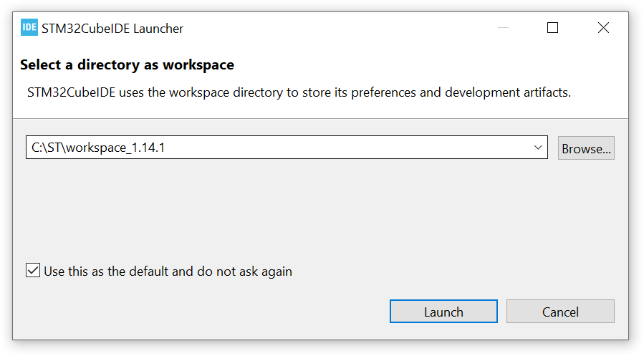644x356 pixels.
Task: Click the workspace directory combo box
Action: point(287,148)
